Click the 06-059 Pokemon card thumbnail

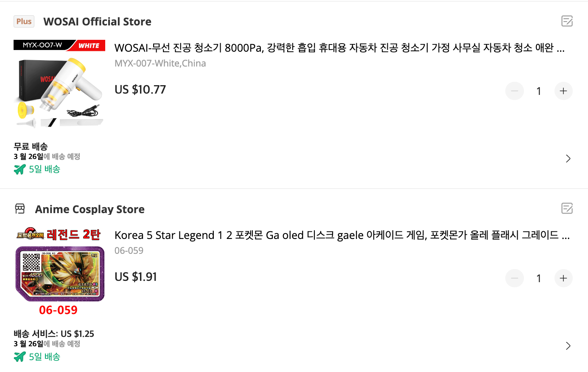59,272
